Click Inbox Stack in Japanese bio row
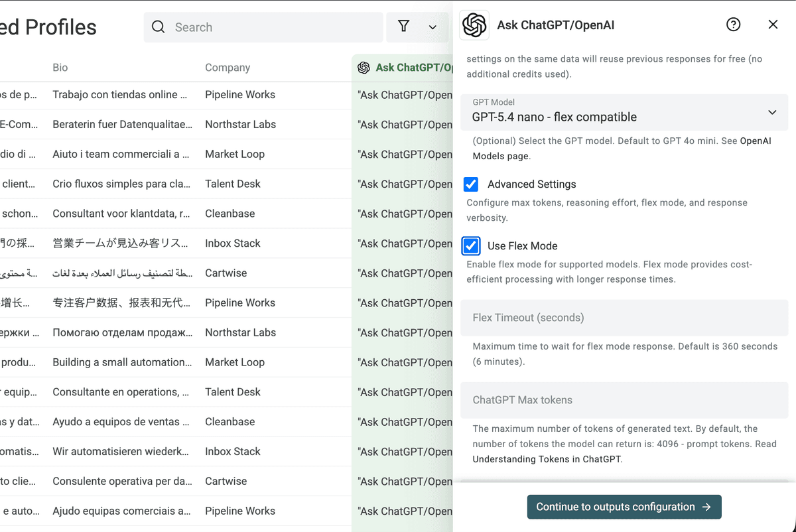Viewport: 796px width, 532px height. point(233,243)
